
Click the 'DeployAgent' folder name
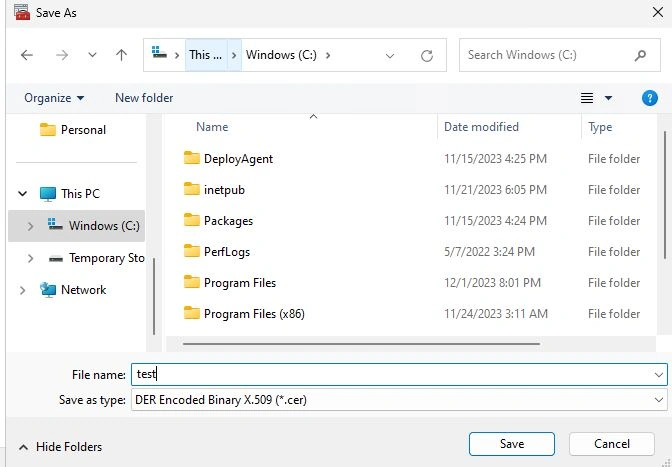click(238, 159)
